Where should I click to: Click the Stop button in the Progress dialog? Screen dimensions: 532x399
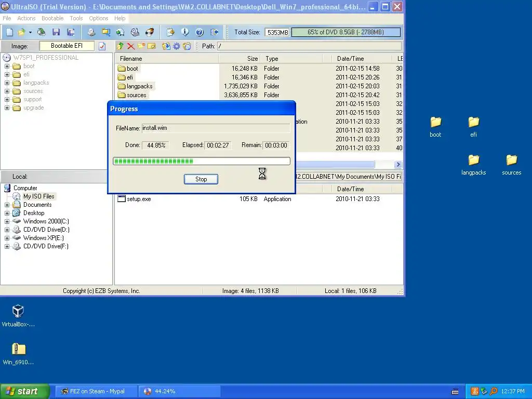(x=201, y=179)
